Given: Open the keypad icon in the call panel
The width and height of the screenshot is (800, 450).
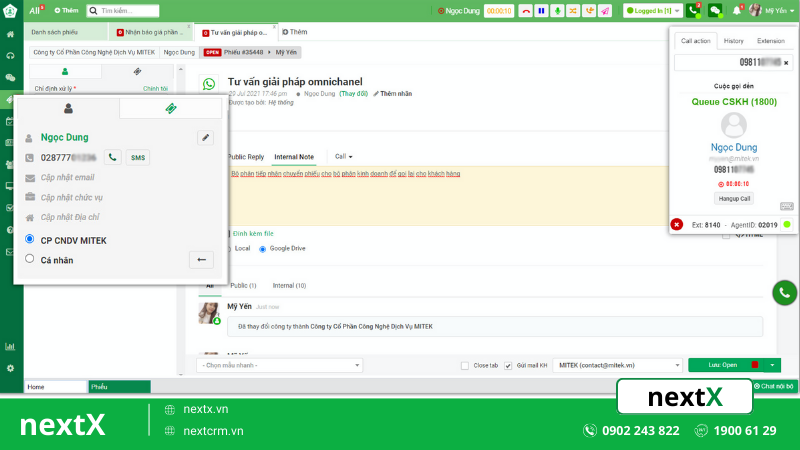Looking at the screenshot, I should 786,206.
